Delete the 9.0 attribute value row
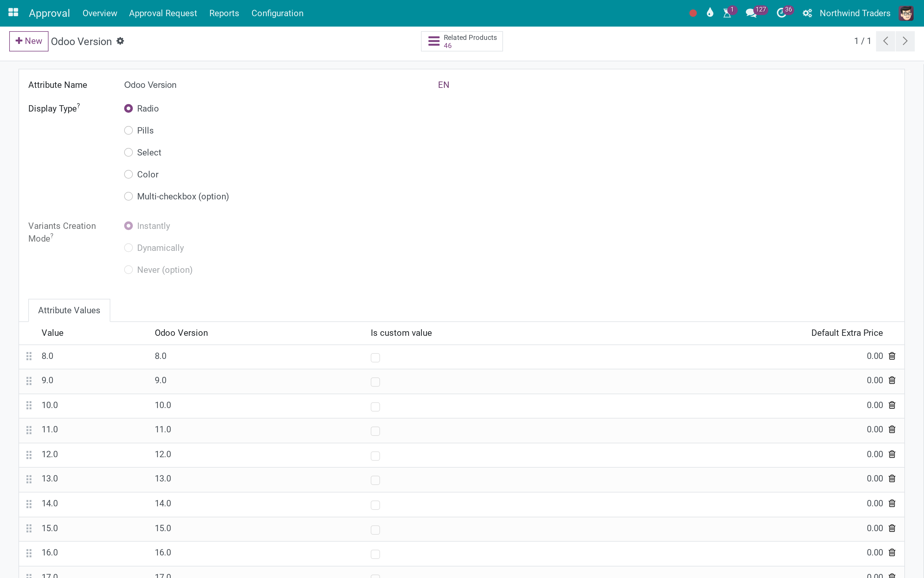Image resolution: width=924 pixels, height=578 pixels. click(892, 380)
